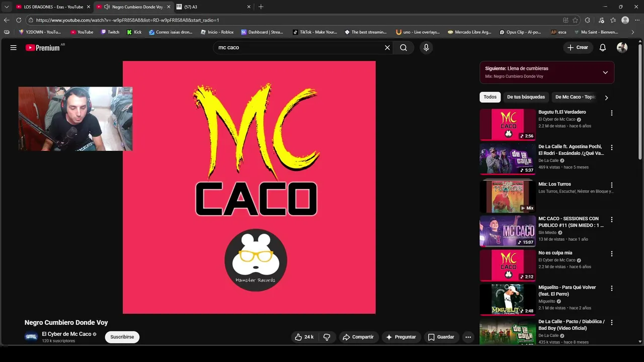Click into the YouTube search field

[x=298, y=48]
